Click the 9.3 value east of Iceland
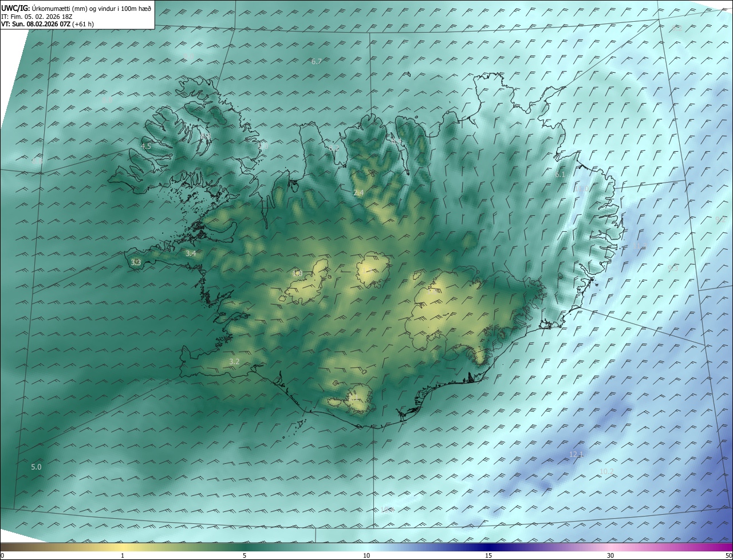 tap(673, 268)
